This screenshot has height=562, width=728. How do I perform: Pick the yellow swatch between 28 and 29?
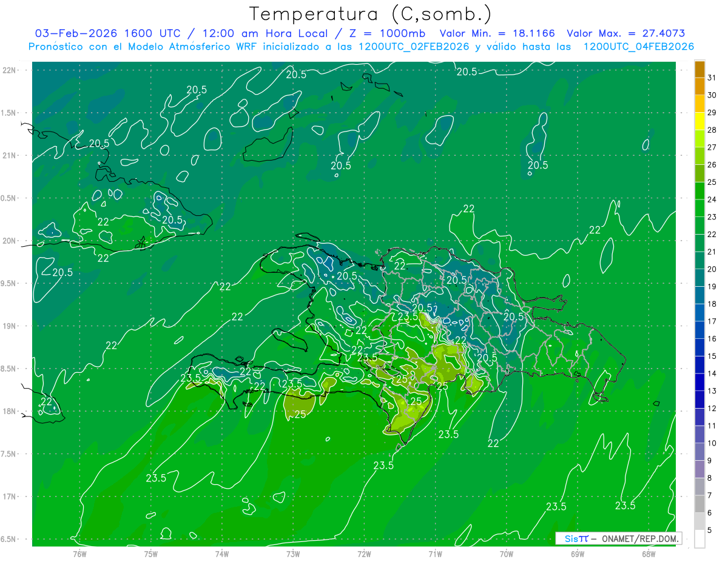click(699, 121)
